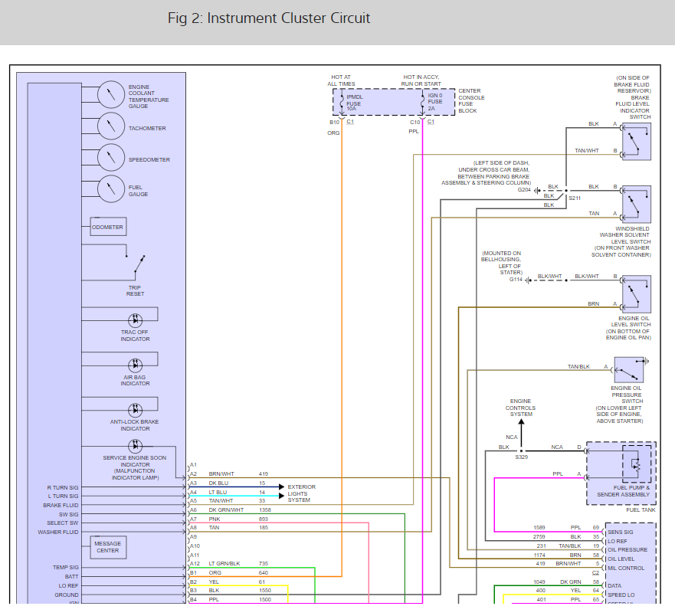Click the Exterior Lights System label
This screenshot has height=616, width=675.
click(301, 493)
